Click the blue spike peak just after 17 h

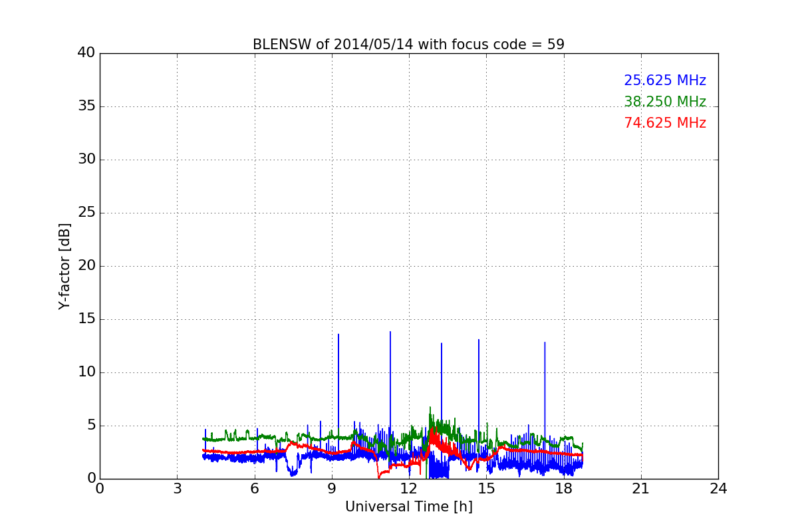pyautogui.click(x=545, y=342)
